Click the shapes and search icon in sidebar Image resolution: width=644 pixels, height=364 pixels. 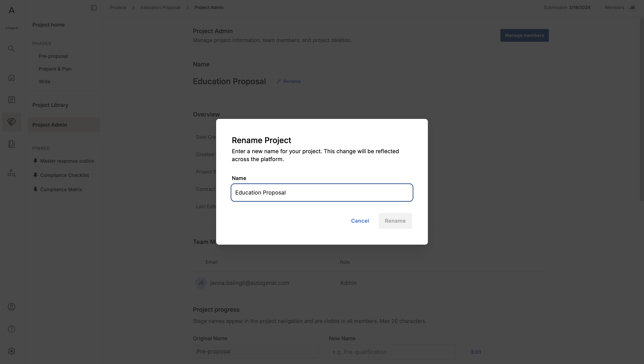(x=11, y=173)
